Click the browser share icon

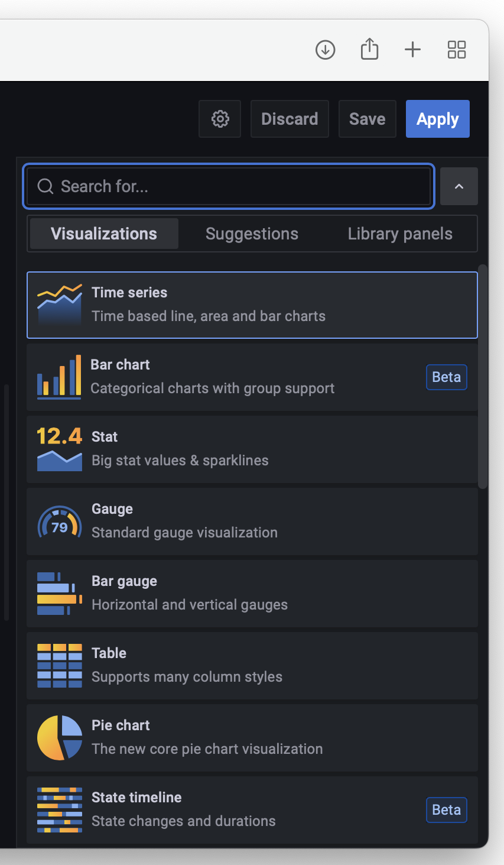pyautogui.click(x=369, y=49)
